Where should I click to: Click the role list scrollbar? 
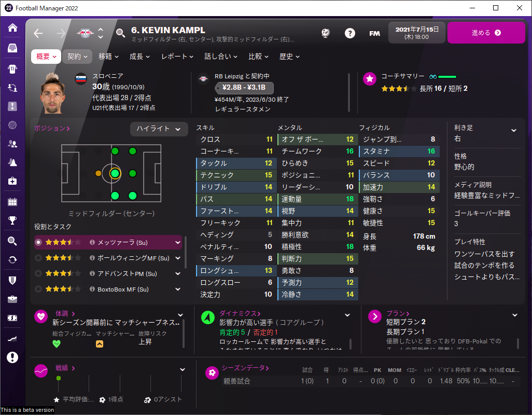(185, 252)
